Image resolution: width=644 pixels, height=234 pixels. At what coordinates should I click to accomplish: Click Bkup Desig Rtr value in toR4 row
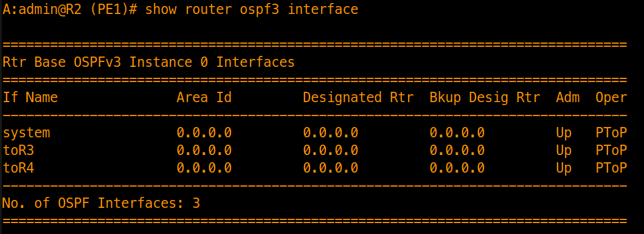[457, 168]
